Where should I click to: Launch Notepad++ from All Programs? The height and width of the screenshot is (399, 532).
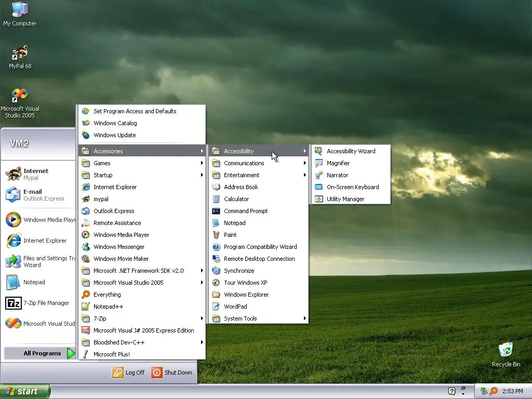tap(142, 307)
